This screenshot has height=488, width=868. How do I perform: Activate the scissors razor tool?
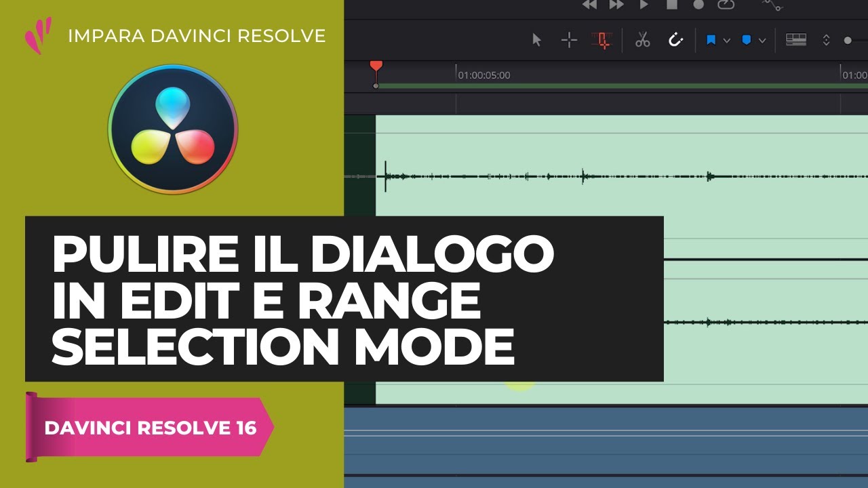642,40
